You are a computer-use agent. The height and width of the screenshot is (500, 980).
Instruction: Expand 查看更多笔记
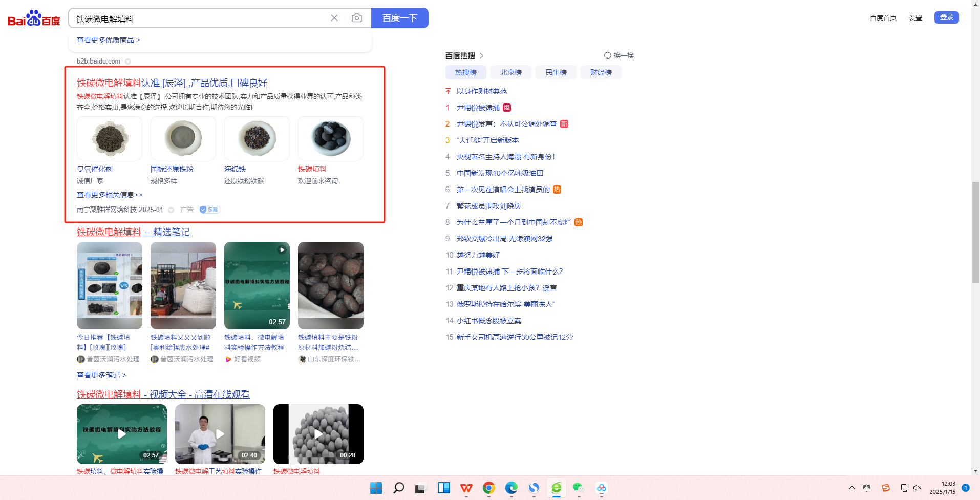(101, 375)
